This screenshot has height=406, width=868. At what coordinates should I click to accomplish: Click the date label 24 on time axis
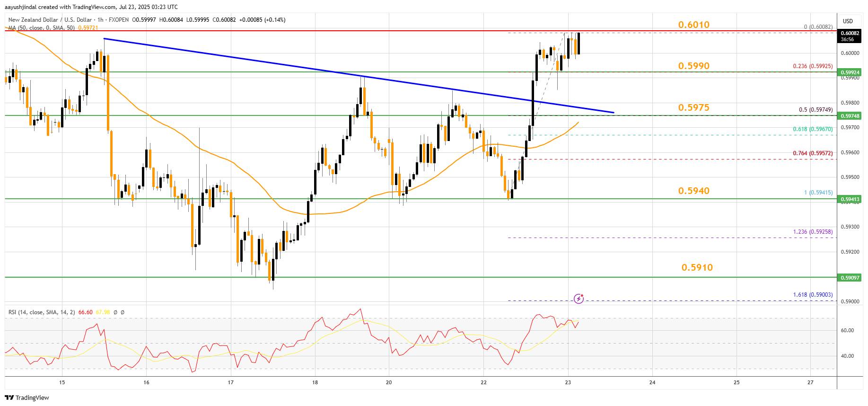(x=652, y=382)
